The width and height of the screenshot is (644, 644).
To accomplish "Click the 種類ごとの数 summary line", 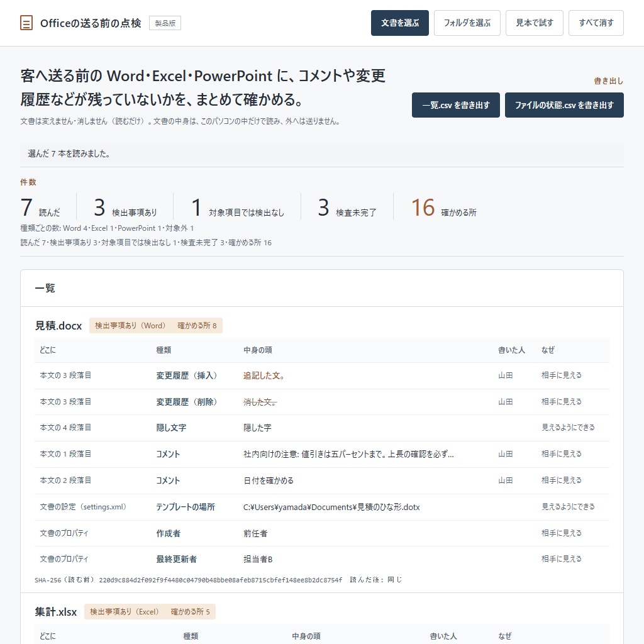I will pyautogui.click(x=107, y=228).
